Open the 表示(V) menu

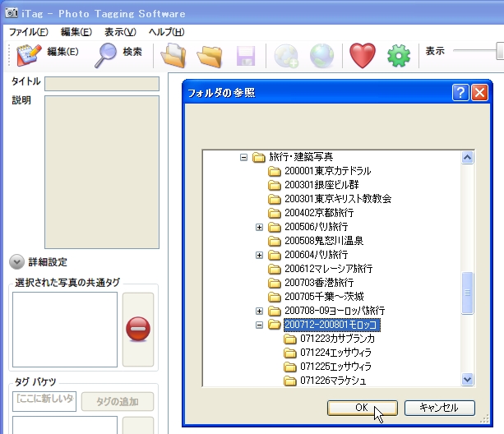120,32
